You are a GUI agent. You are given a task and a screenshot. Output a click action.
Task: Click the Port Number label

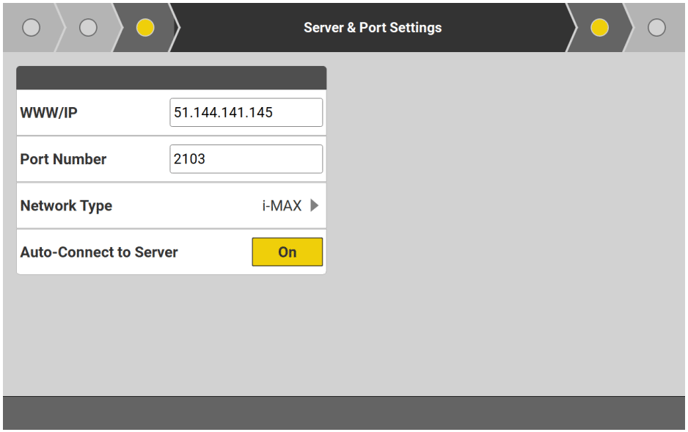[63, 159]
